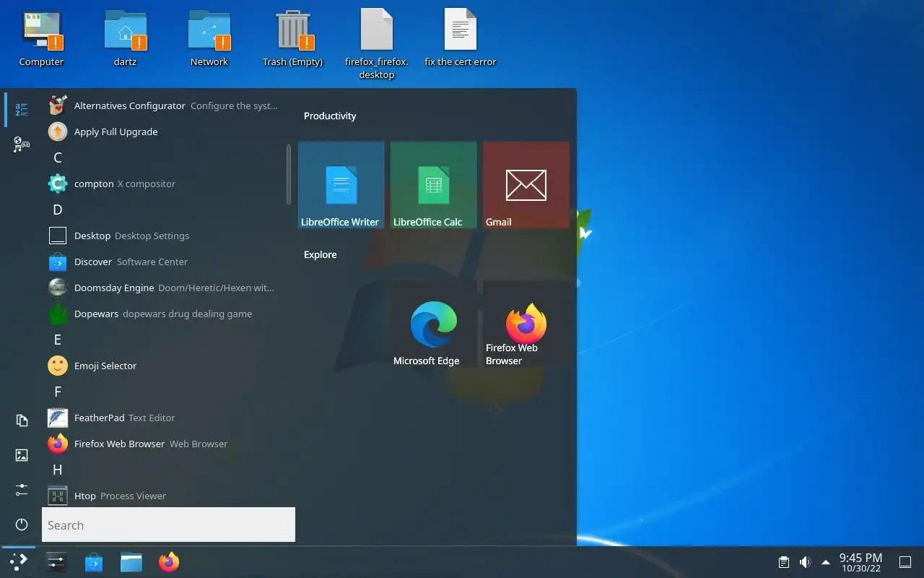Open clipboard icon in system tray
The width and height of the screenshot is (924, 578).
pos(784,562)
